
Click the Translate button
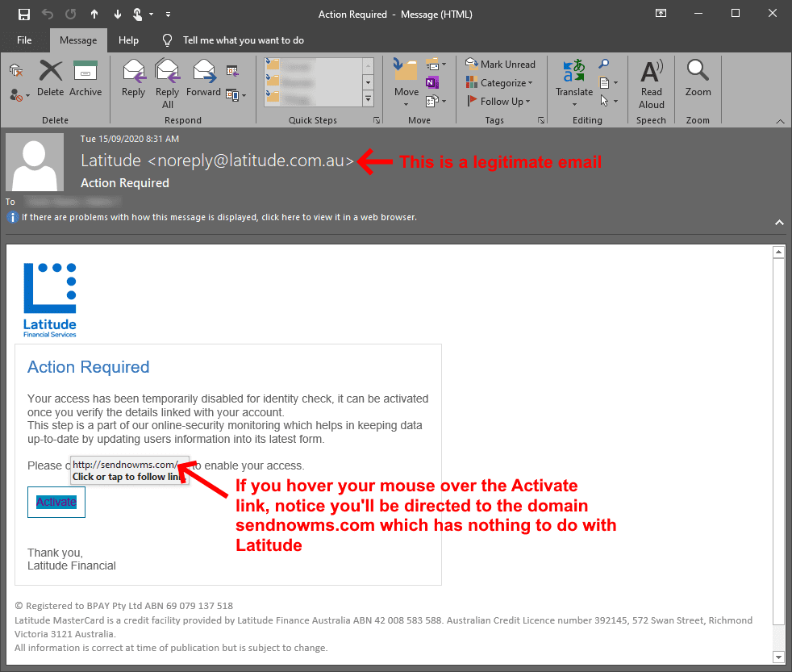[574, 83]
